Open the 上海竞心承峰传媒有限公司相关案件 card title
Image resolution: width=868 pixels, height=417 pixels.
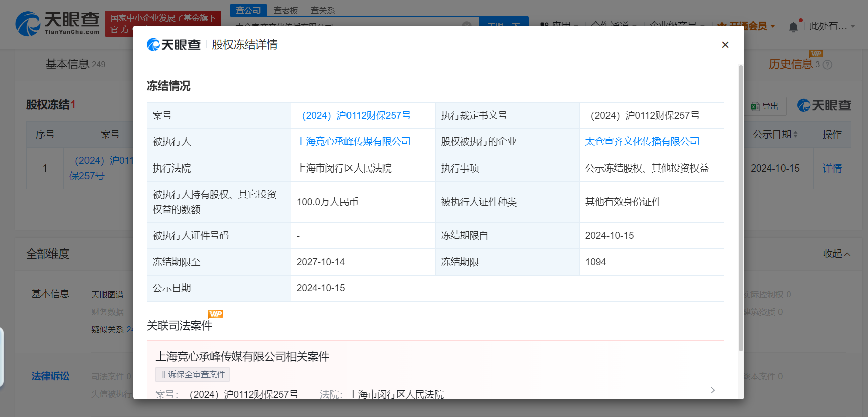click(x=242, y=357)
